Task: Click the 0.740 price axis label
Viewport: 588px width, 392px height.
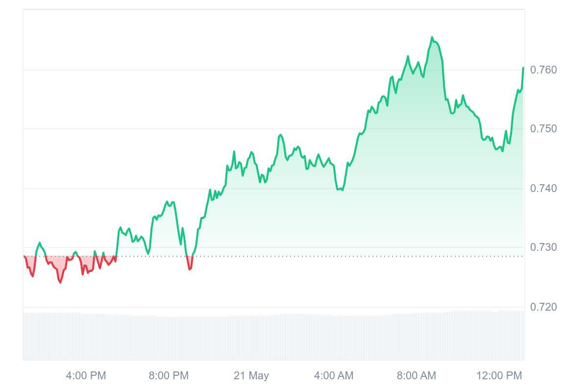Action: click(543, 188)
